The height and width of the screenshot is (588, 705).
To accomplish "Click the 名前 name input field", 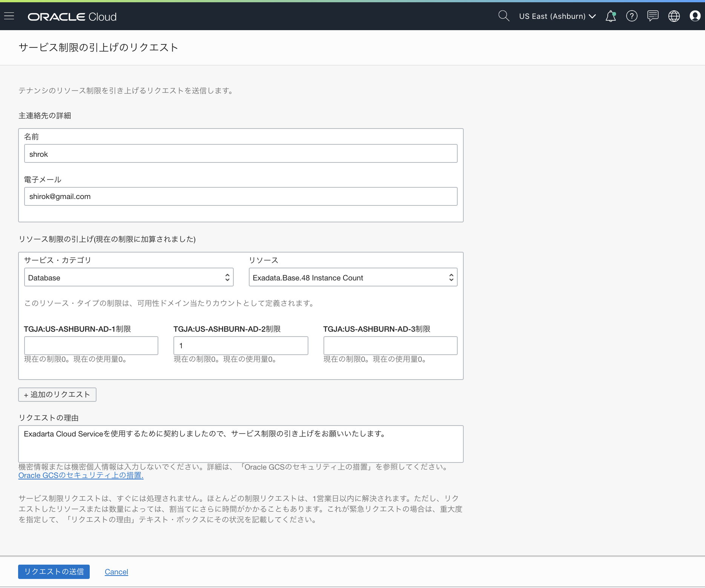I will point(241,154).
